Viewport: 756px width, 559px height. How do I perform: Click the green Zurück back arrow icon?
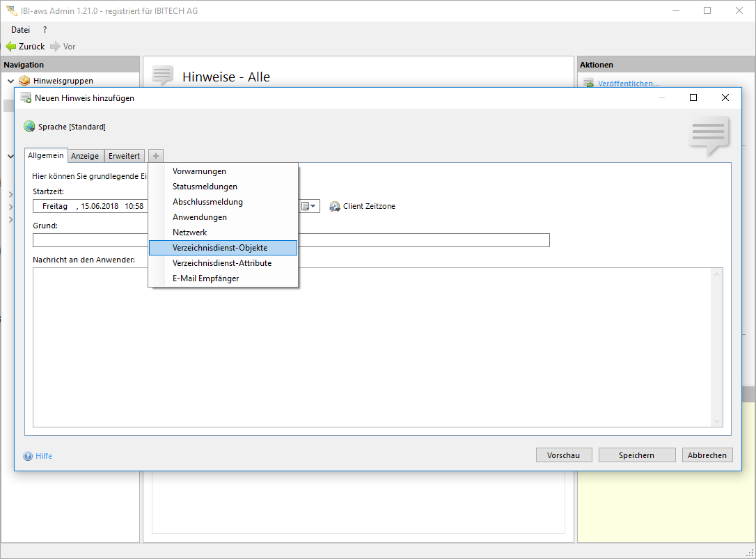click(x=10, y=47)
